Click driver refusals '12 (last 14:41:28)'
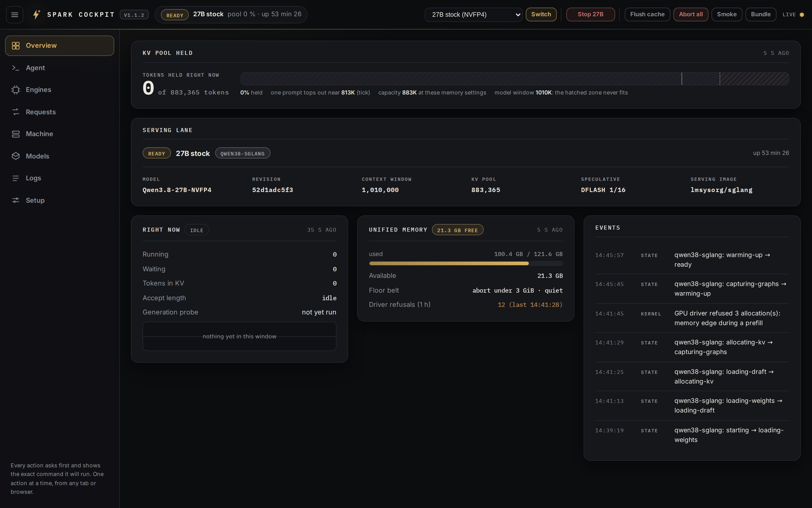 tap(530, 305)
